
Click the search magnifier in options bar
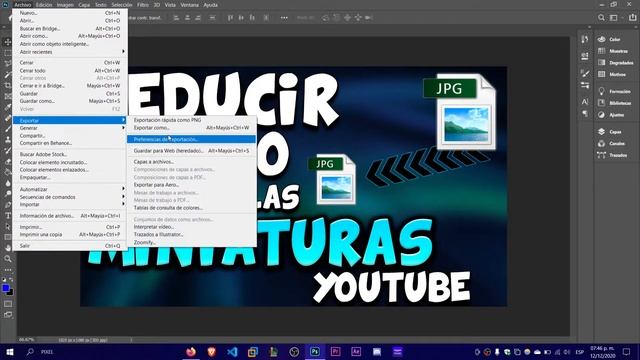(601, 18)
